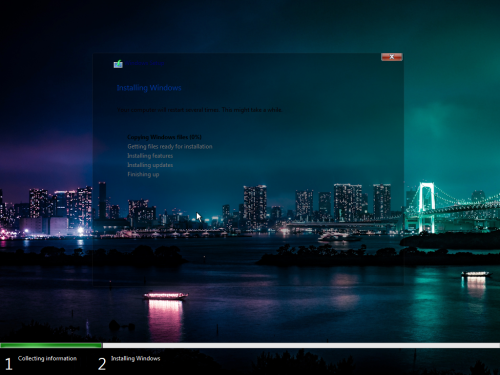Select the Copying Windows files step
Viewport: 500px width, 375px height.
(x=164, y=137)
